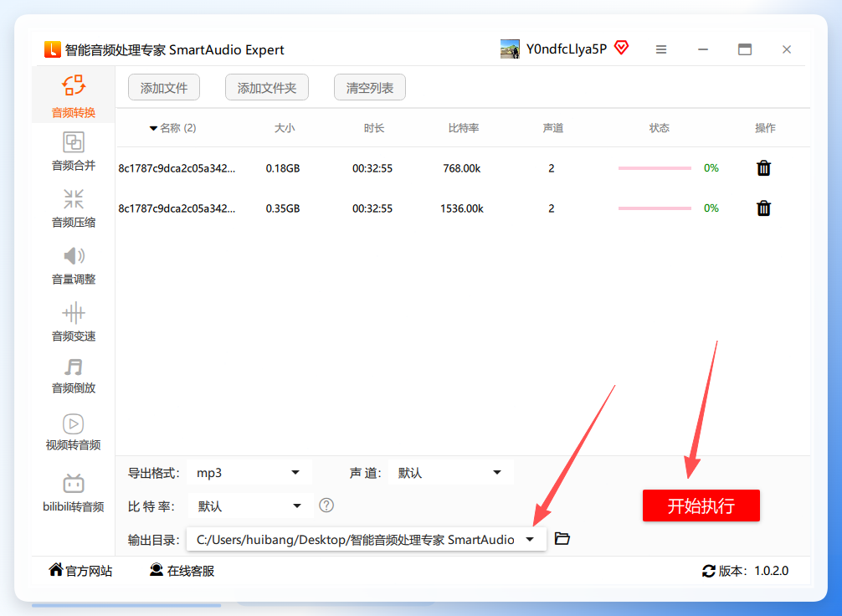Maximize the SmartAudio Expert window

pos(745,49)
